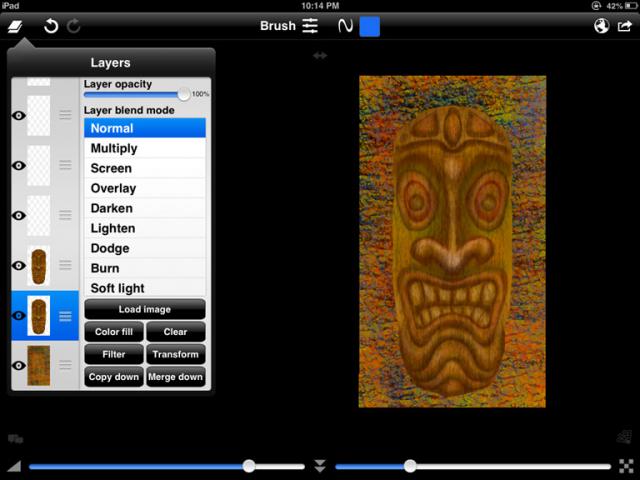The height and width of the screenshot is (480, 640).
Task: Hide the selected tiki mask layer
Action: click(18, 316)
